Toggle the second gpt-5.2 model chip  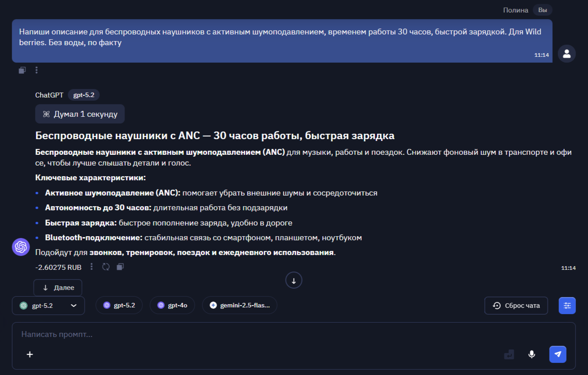coord(119,305)
